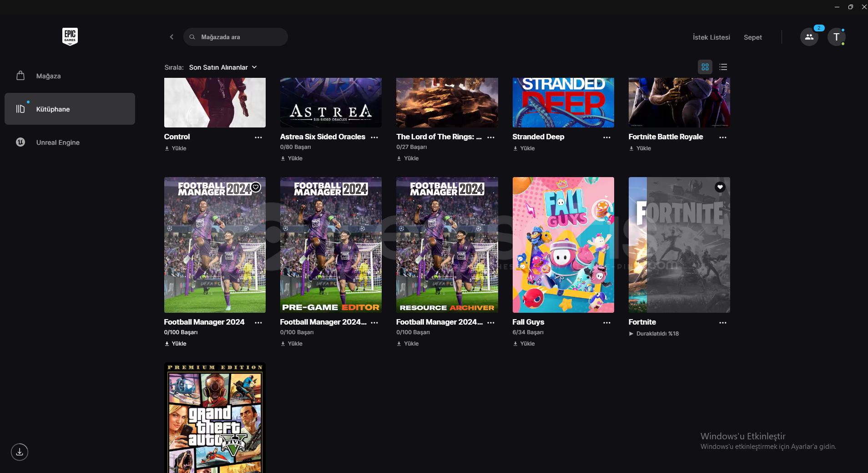Screen dimensions: 868x473
Task: Open the Stranded Deep cover thumbnail
Action: click(x=563, y=102)
